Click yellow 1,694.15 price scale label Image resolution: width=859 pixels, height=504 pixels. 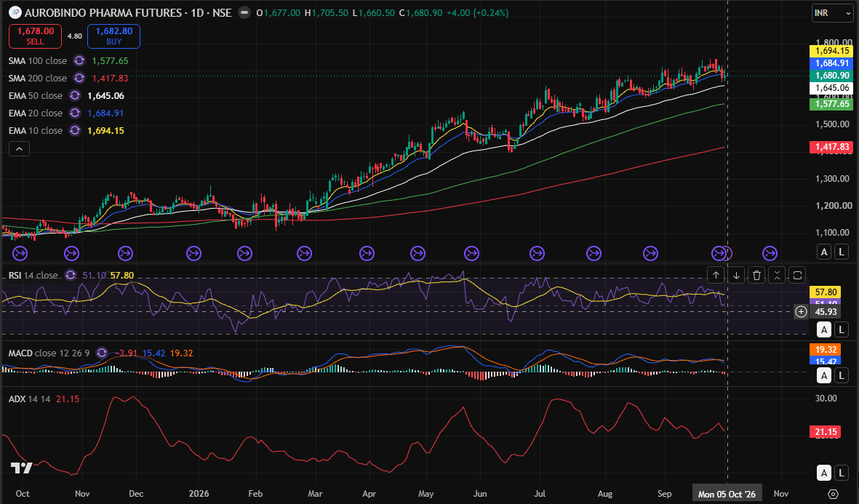831,51
